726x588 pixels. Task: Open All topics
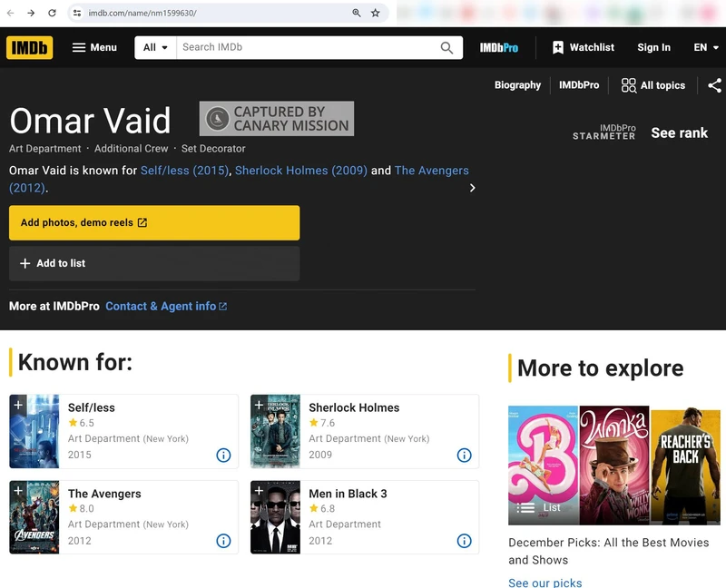(x=652, y=85)
